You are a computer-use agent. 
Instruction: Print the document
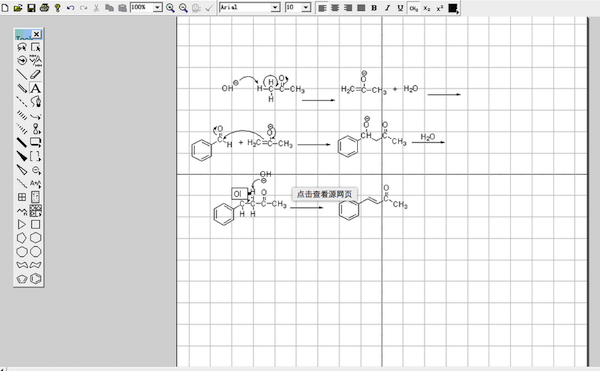click(44, 8)
